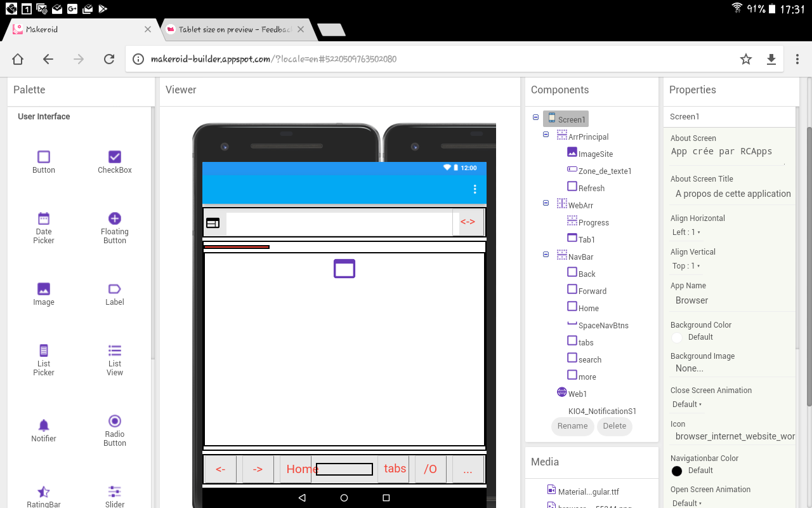Collapse the NavBar arrangement node
Viewport: 812px width, 508px height.
(546, 255)
